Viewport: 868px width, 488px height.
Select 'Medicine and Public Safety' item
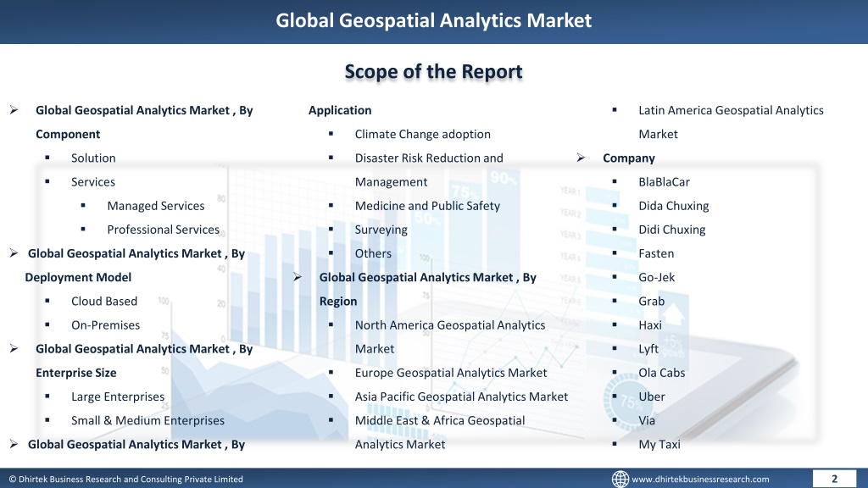(427, 206)
